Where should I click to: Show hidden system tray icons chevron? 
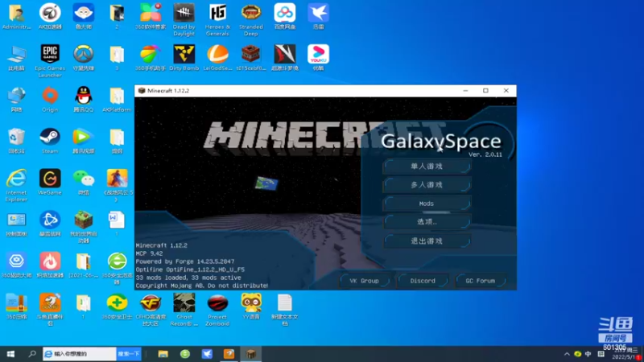click(567, 354)
